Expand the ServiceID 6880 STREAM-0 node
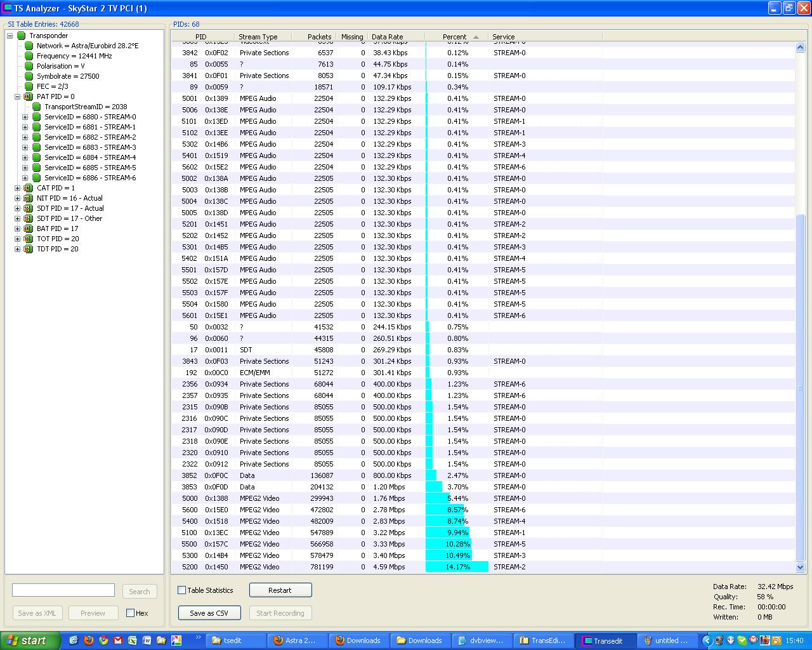Image resolution: width=812 pixels, height=650 pixels. 25,117
